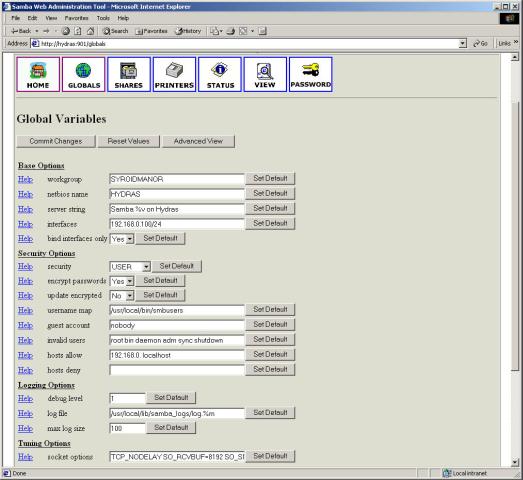Click the Local intranet status zone
Screen dimensions: 523x480
pyautogui.click(x=465, y=473)
